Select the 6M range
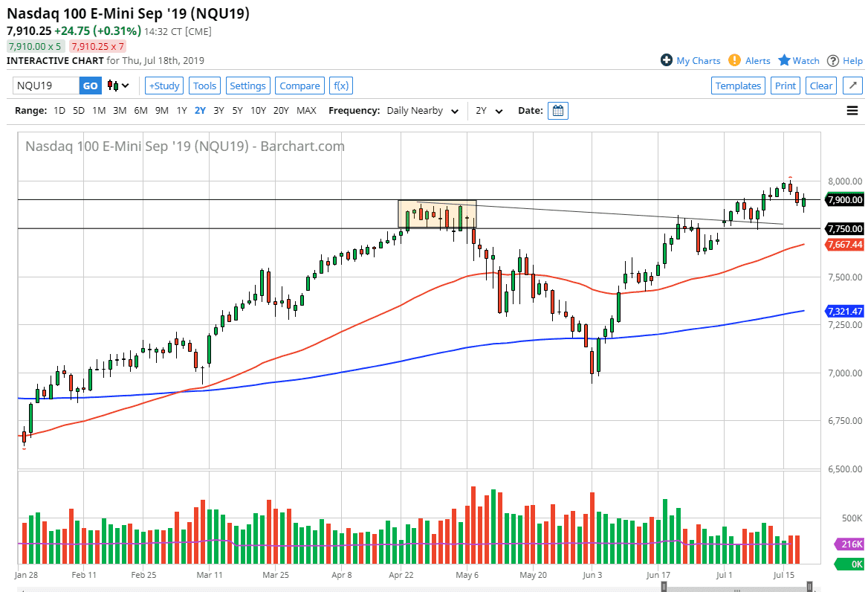This screenshot has height=592, width=868. click(140, 111)
